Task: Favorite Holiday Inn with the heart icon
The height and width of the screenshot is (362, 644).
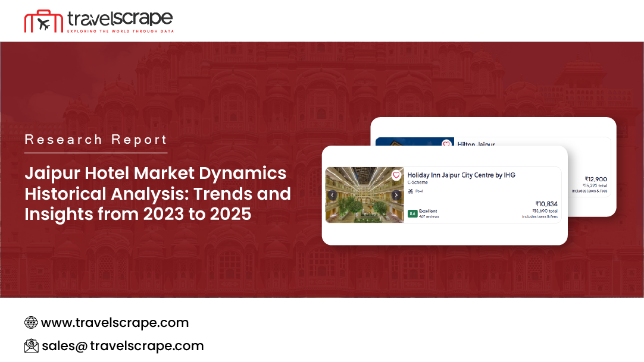Action: [x=396, y=175]
